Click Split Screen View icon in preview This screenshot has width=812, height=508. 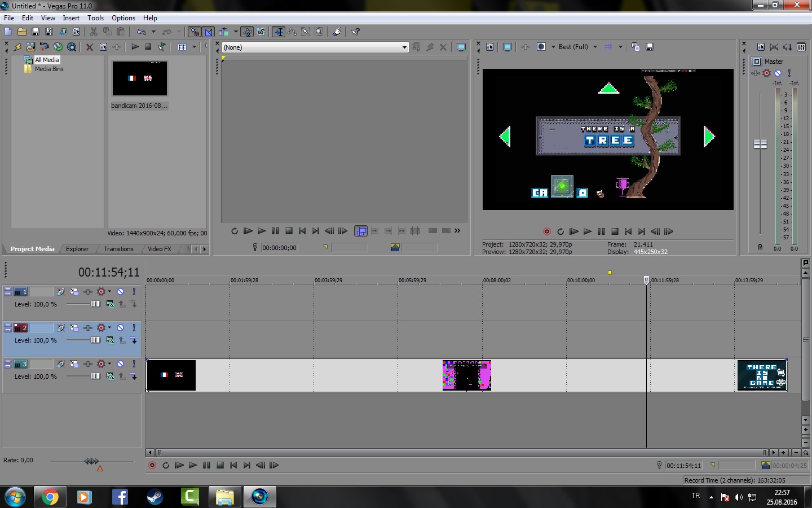click(x=541, y=47)
